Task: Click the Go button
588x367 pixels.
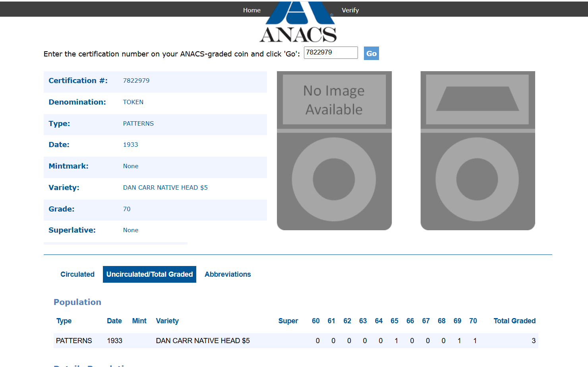Action: 371,53
